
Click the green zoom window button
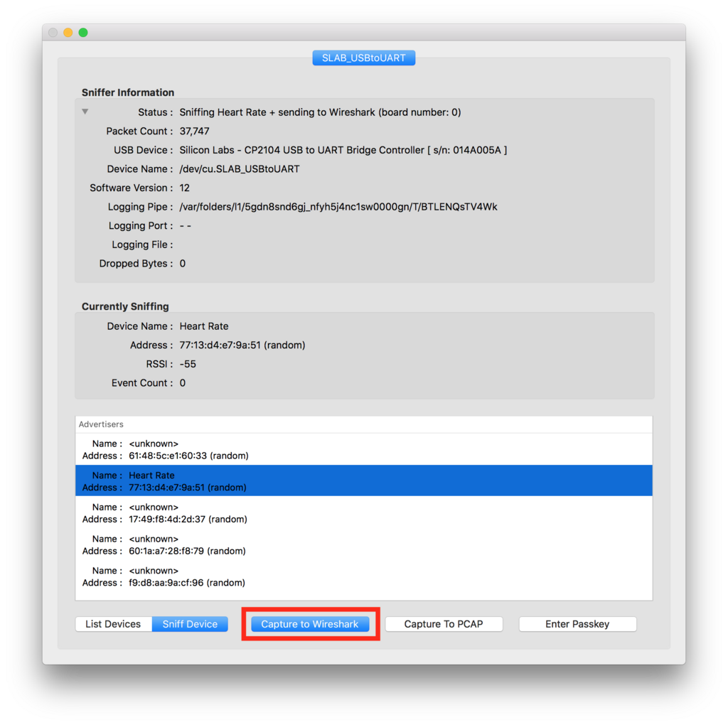point(83,33)
